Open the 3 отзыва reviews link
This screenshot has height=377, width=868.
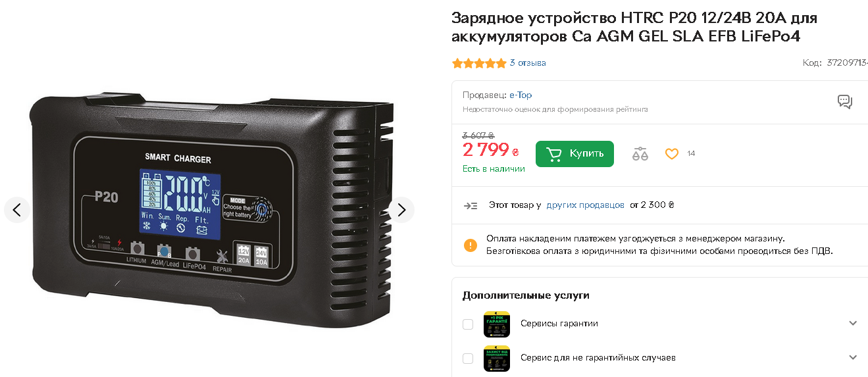coord(528,63)
